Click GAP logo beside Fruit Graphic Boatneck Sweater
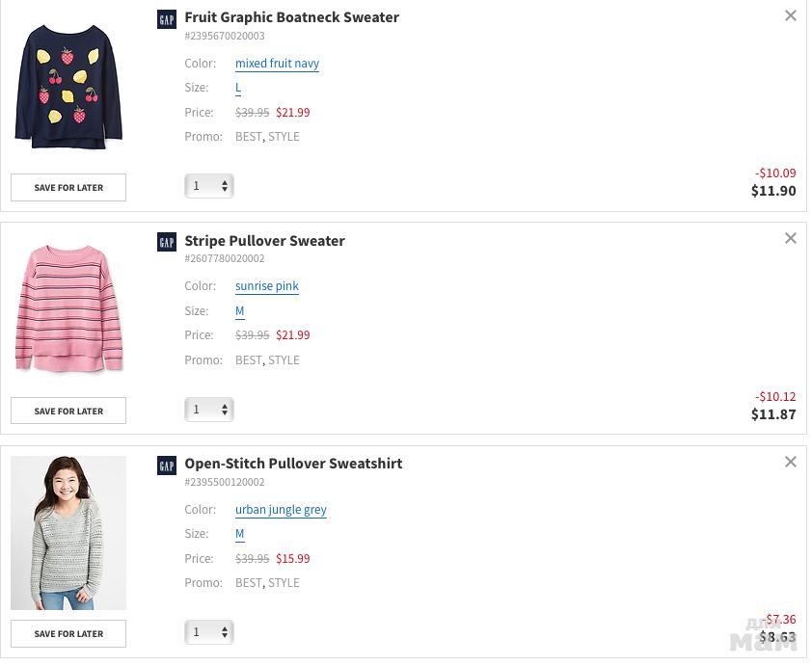Screen dimensions: 812x665 tap(167, 19)
